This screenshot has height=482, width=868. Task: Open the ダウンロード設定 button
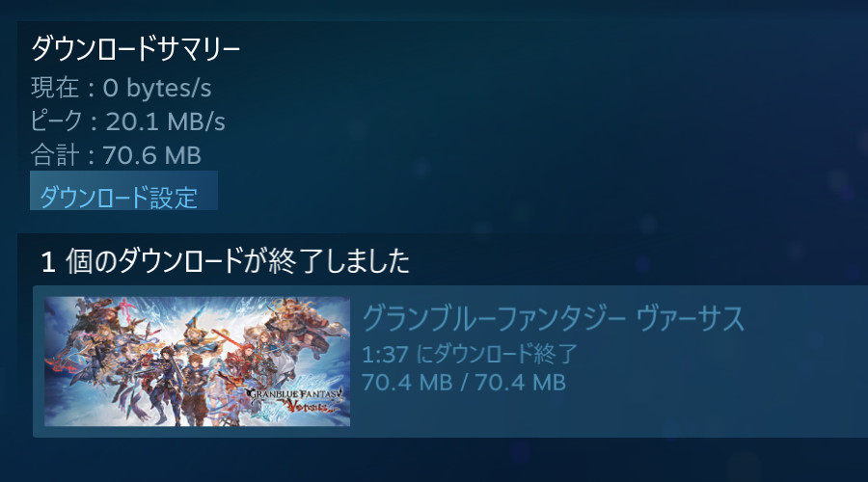pyautogui.click(x=123, y=191)
